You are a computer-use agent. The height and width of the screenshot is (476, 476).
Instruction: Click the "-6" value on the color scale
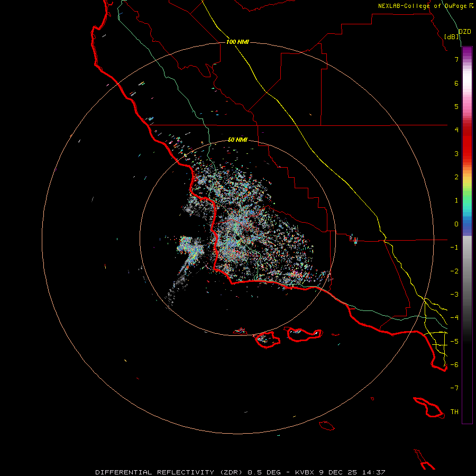[x=454, y=365]
